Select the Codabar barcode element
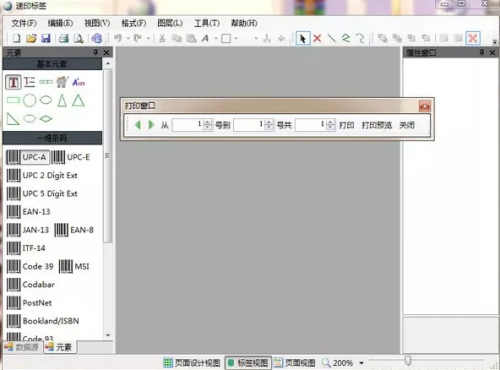This screenshot has height=370, width=500. click(x=31, y=284)
